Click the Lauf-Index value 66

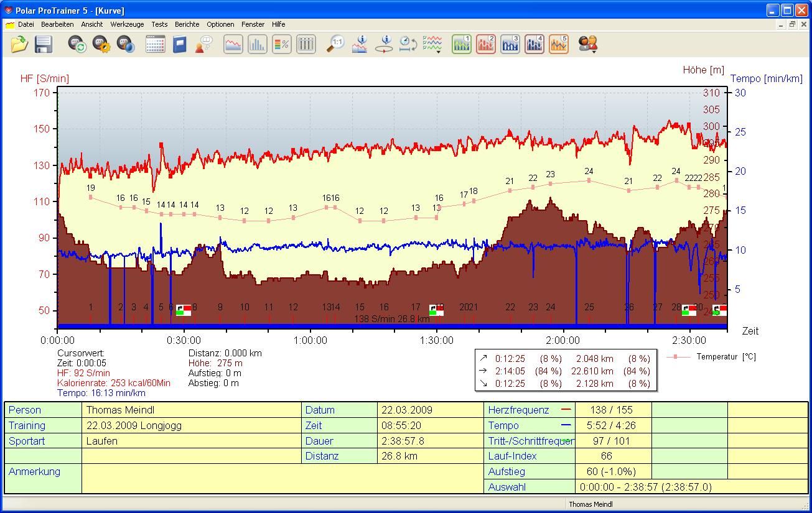click(613, 456)
